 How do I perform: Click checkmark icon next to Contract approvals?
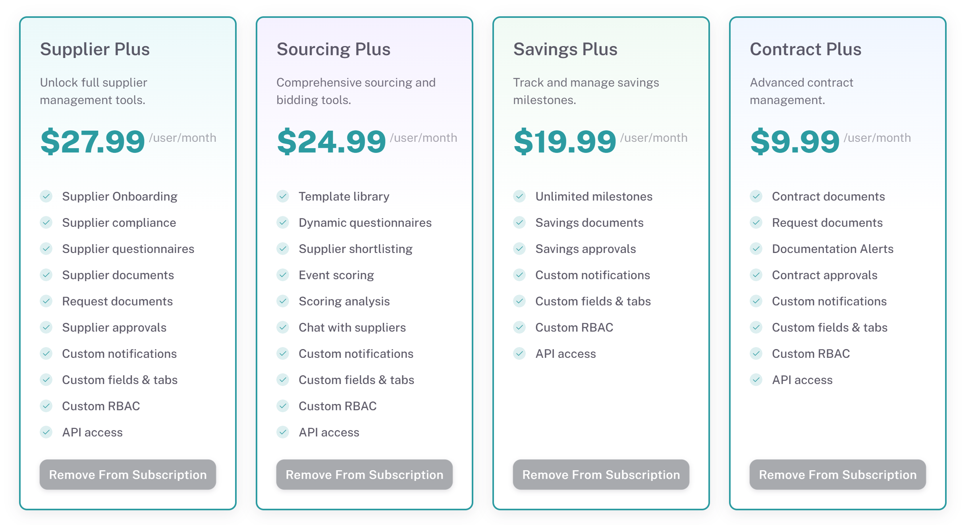[756, 275]
